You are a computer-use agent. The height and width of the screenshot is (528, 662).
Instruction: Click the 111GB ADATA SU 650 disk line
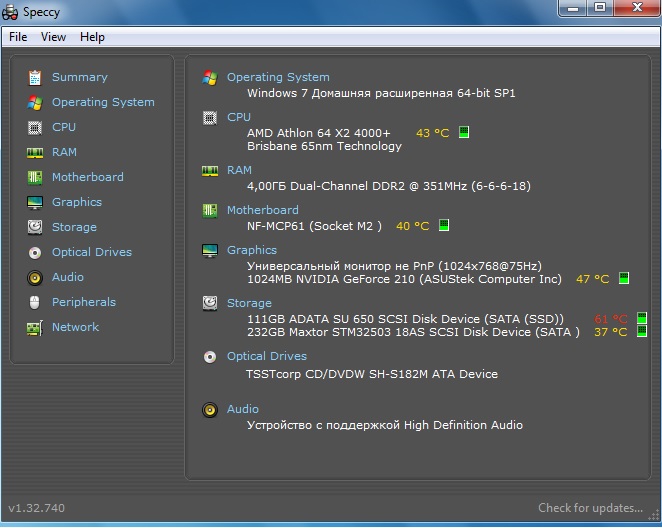click(x=405, y=319)
